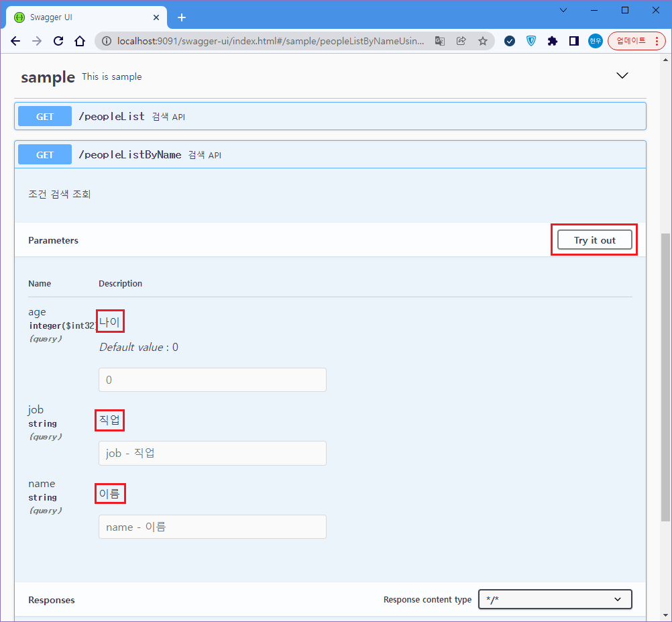
Task: Open the tab search chevron in title bar
Action: coord(563,10)
